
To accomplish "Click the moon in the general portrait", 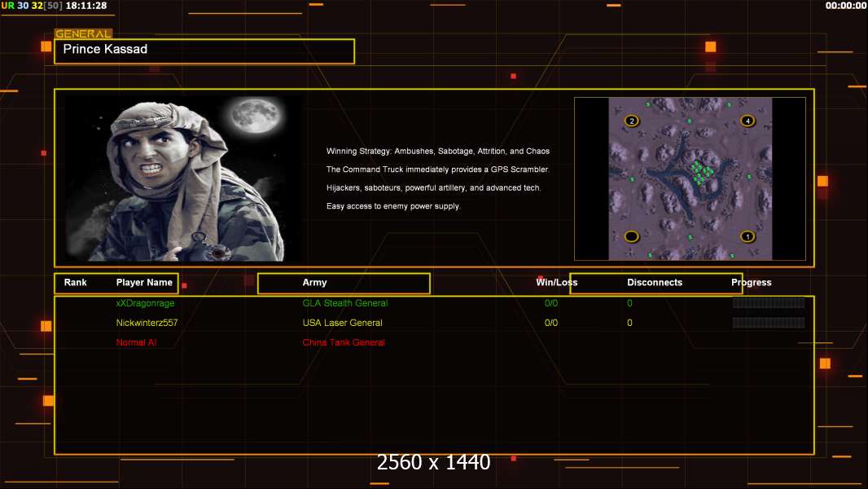I will [x=251, y=117].
